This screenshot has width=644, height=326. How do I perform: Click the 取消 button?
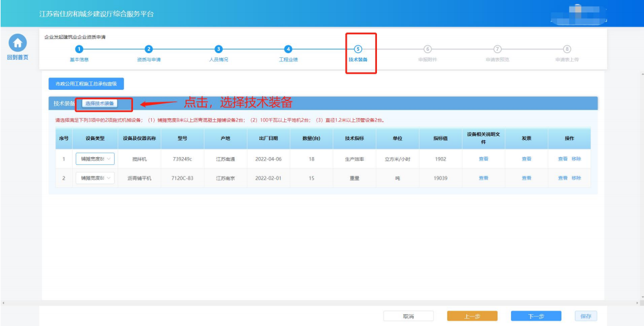pyautogui.click(x=408, y=316)
